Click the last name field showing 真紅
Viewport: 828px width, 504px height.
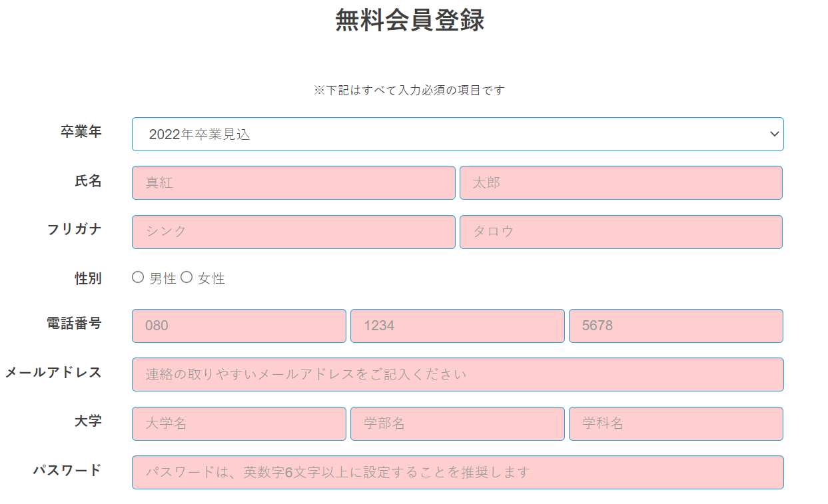tap(293, 183)
